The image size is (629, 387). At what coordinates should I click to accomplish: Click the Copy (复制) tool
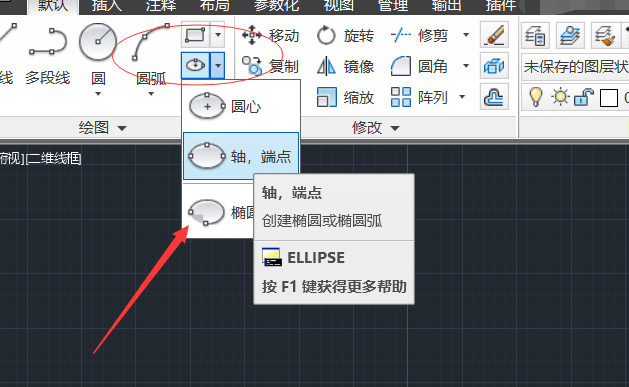coord(270,66)
